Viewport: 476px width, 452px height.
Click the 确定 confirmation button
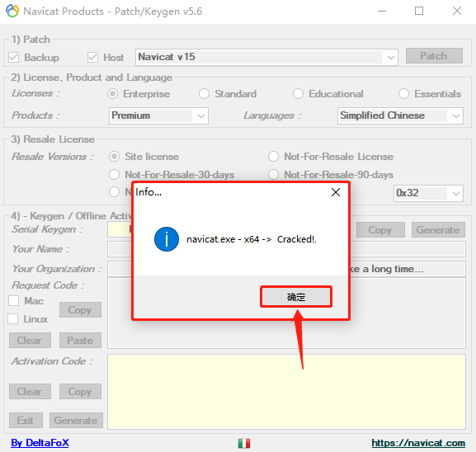[296, 297]
